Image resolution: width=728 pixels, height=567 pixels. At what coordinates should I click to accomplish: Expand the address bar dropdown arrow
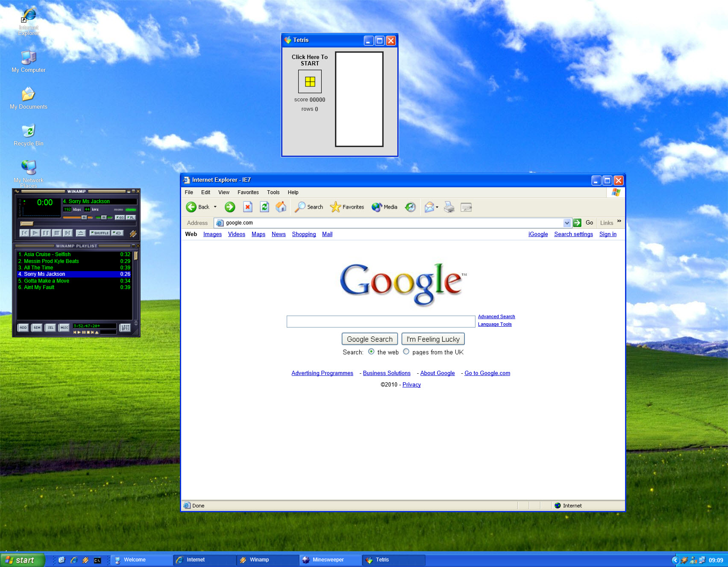(567, 223)
